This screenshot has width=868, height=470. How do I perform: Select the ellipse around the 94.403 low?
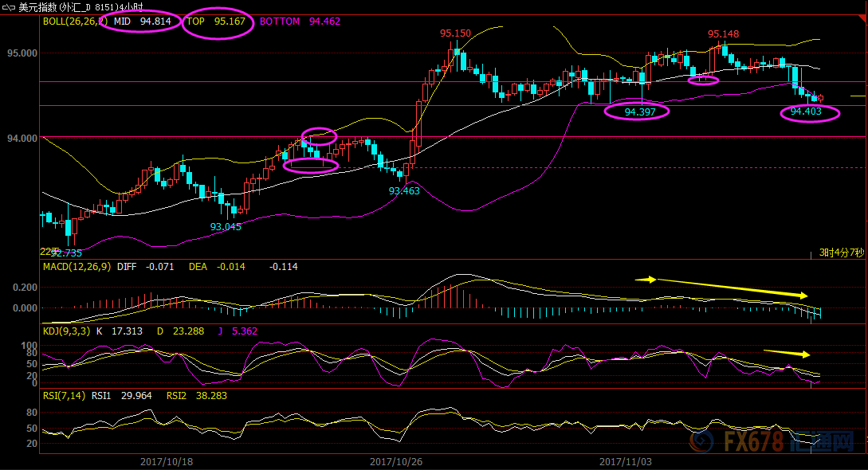click(810, 112)
